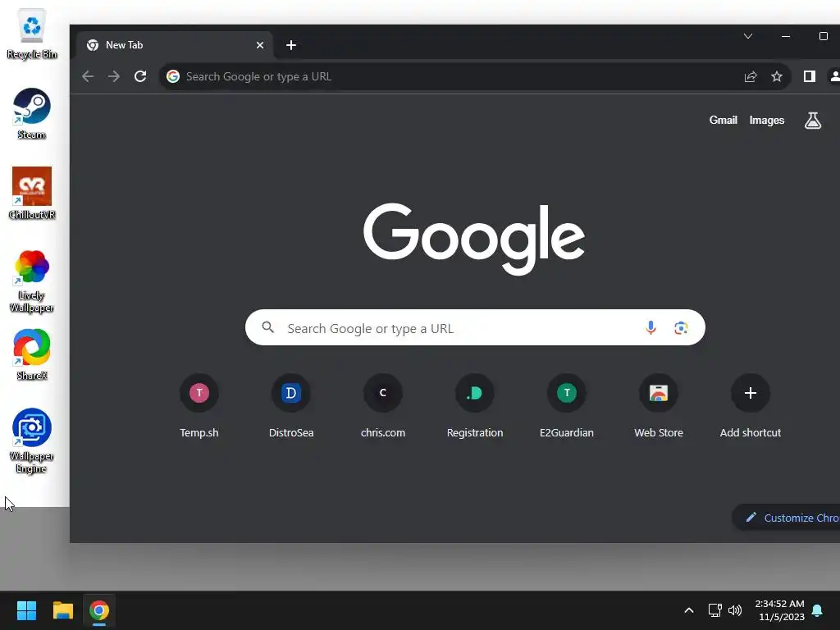This screenshot has width=840, height=630.
Task: Open the DistroSea shortcut
Action: tap(291, 405)
